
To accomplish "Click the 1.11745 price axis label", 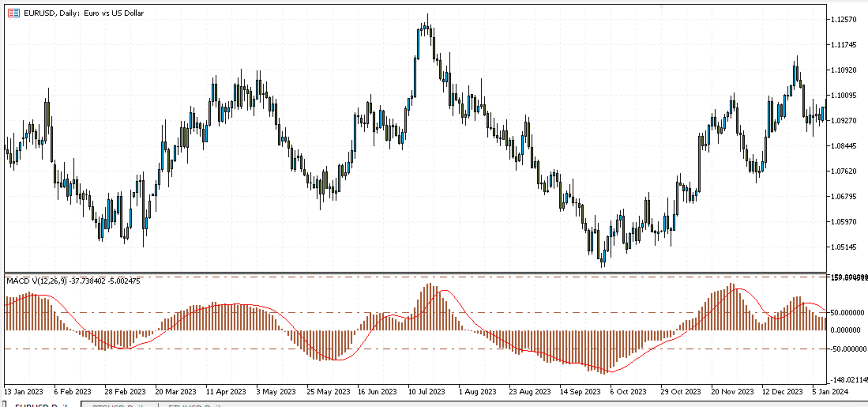I will point(845,45).
